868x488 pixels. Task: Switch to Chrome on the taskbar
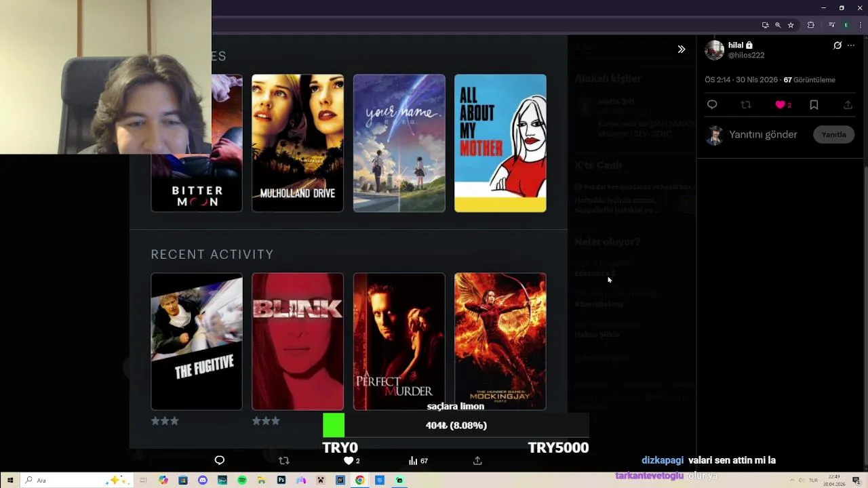(x=359, y=480)
